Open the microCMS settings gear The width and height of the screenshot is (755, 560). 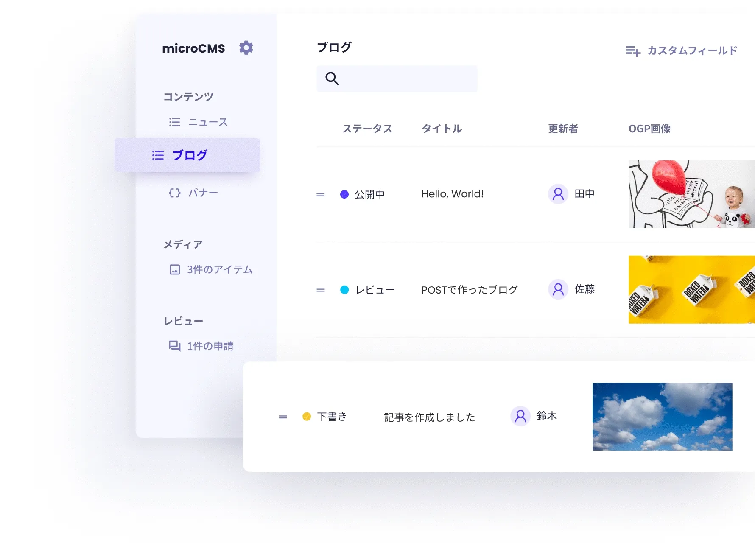pyautogui.click(x=246, y=48)
